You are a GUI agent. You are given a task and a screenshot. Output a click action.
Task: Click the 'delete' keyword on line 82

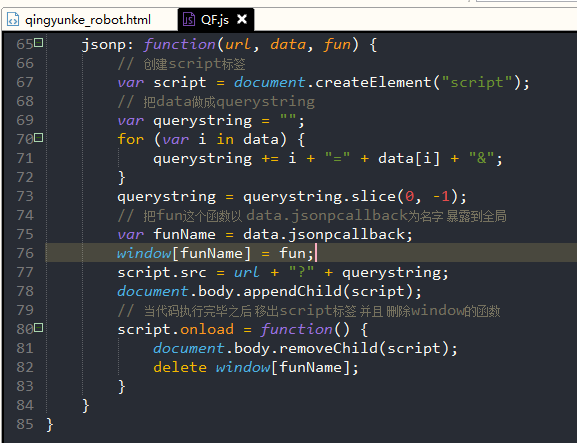[x=180, y=367]
